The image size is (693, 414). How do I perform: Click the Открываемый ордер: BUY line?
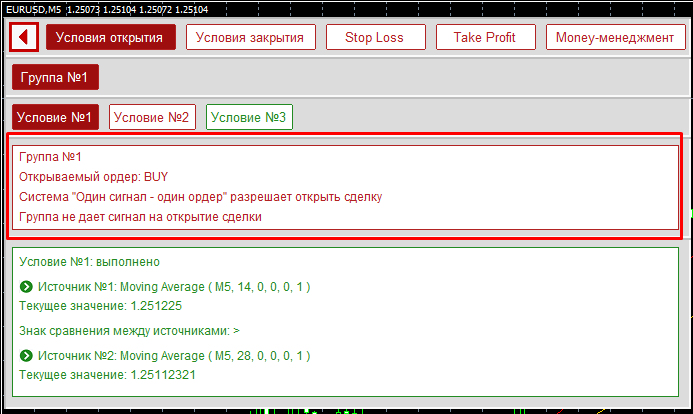point(94,177)
